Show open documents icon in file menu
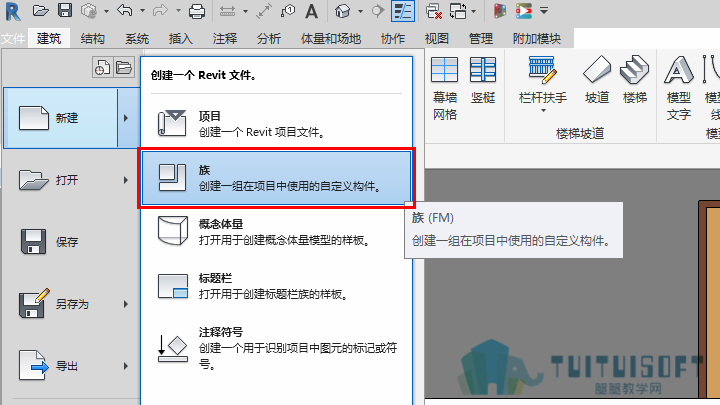This screenshot has height=405, width=720. (124, 68)
